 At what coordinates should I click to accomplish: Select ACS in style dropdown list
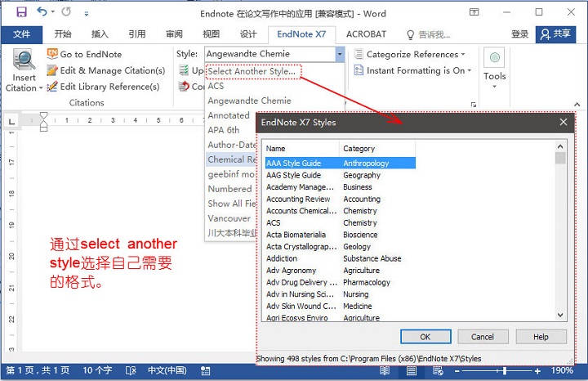pos(216,86)
